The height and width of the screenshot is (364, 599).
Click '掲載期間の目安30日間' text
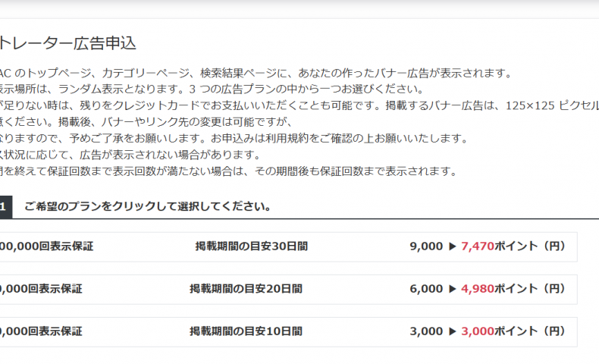[x=252, y=246]
